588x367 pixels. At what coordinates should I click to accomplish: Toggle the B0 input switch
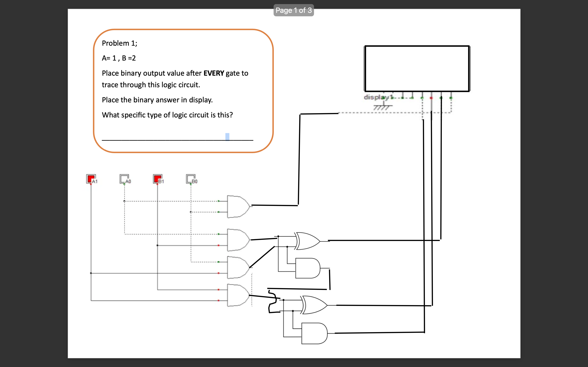click(190, 178)
